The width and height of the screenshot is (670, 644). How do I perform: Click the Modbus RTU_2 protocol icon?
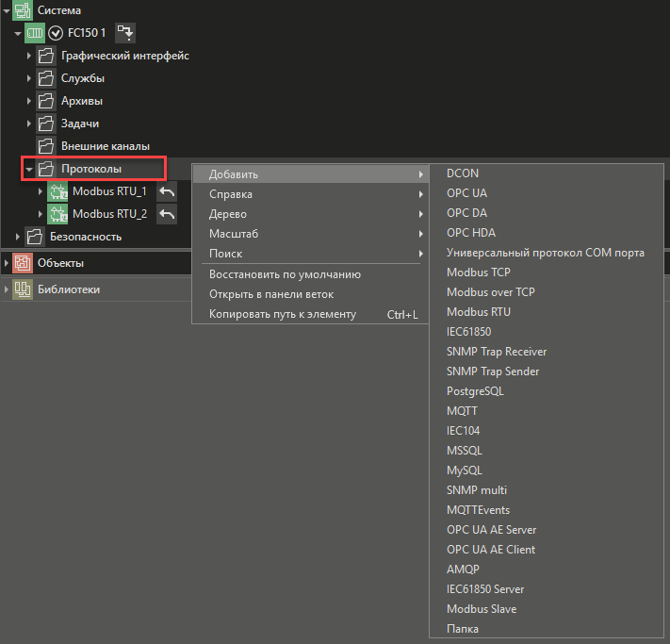[57, 214]
